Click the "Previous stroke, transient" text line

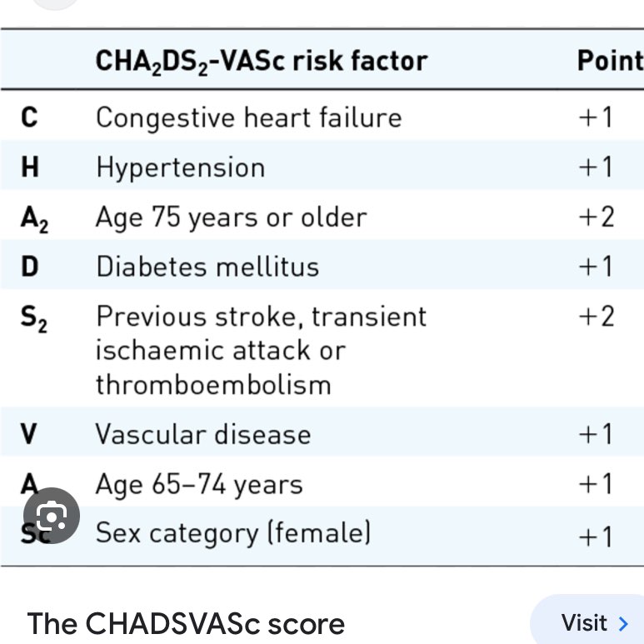(x=261, y=317)
